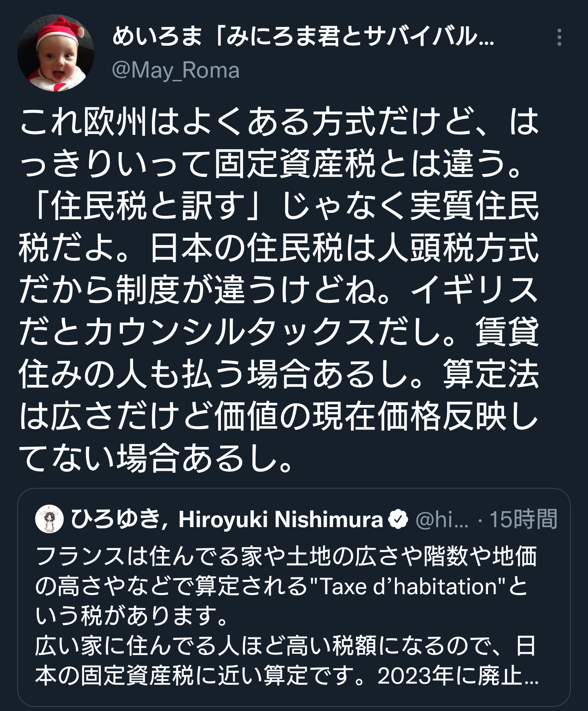Tap quoted tweet line starting フランスは住んでる家
588x711 pixels.
pyautogui.click(x=286, y=557)
